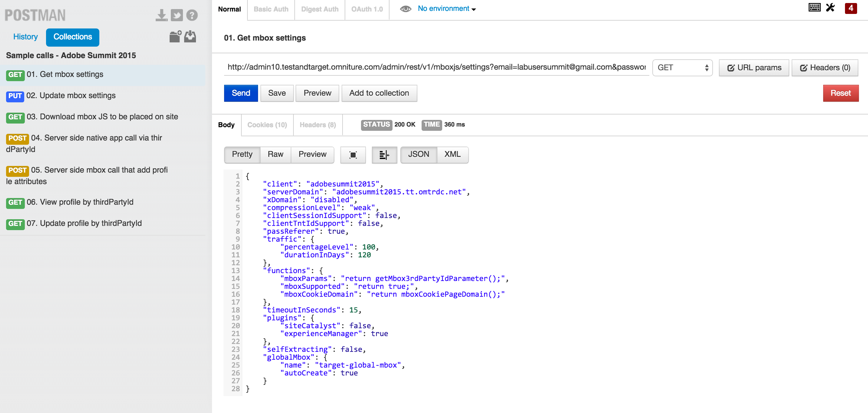Switch to the History tab

pos(25,37)
